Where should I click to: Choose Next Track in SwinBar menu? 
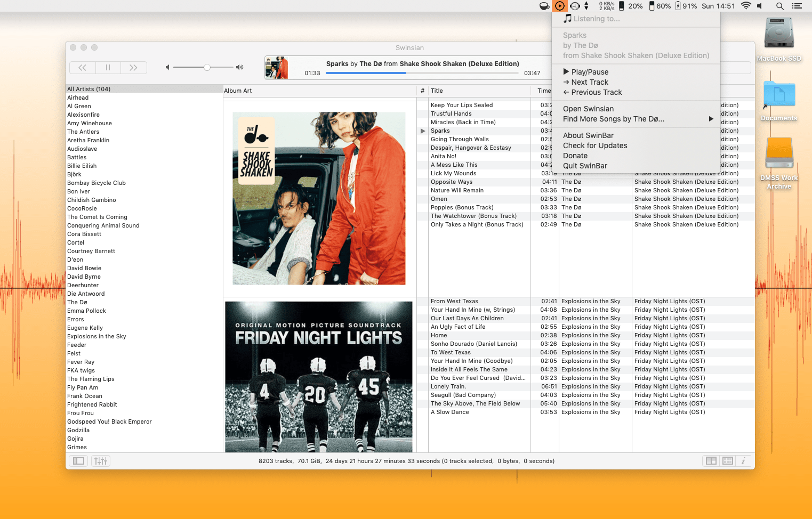pos(636,82)
